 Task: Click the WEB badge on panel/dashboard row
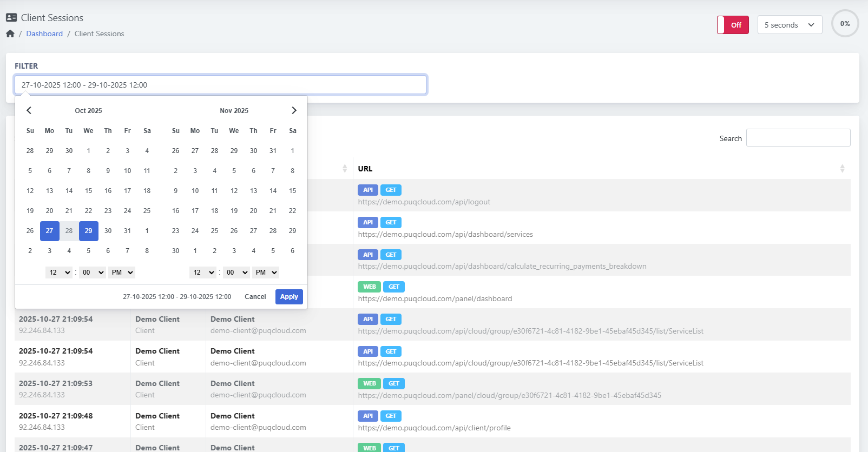click(369, 287)
